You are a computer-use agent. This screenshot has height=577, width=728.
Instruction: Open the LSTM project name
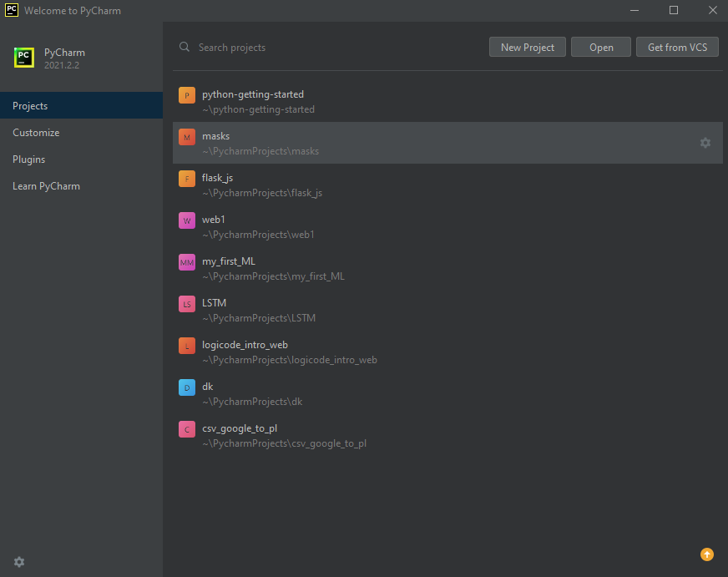click(214, 303)
